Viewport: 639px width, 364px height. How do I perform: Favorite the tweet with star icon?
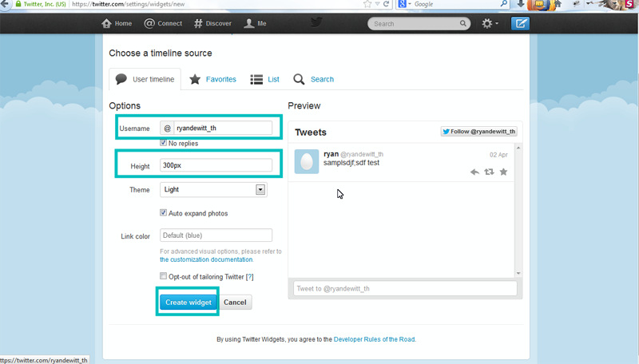pyautogui.click(x=504, y=172)
